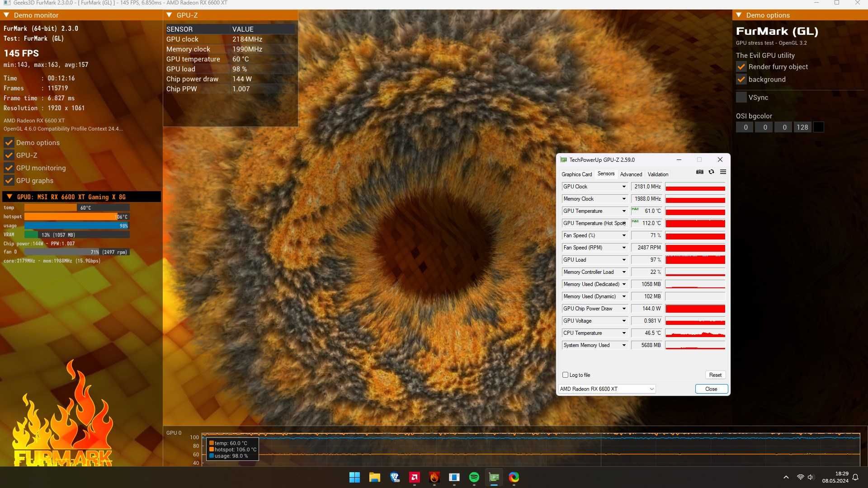Click taskbar clock showing 18:29
Image resolution: width=868 pixels, height=488 pixels.
841,474
